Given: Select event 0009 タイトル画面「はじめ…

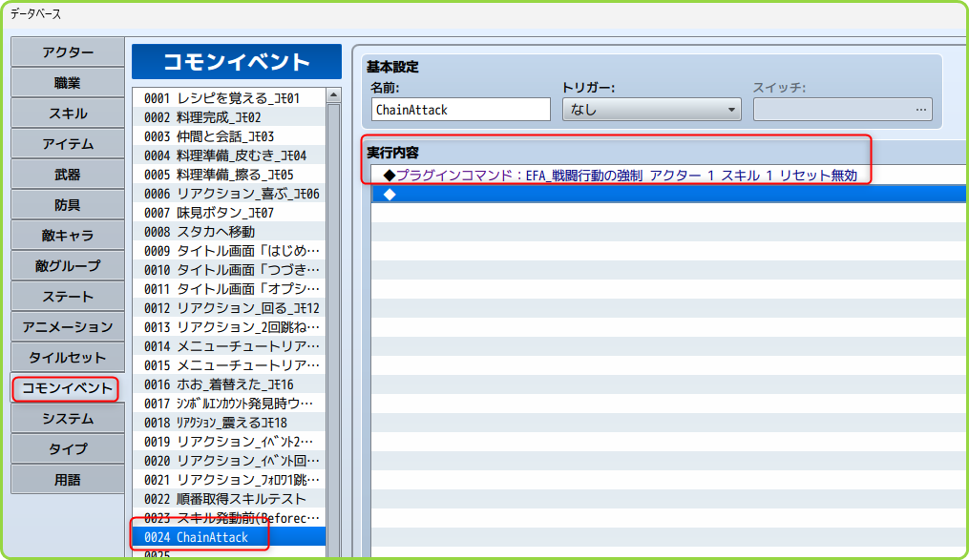Looking at the screenshot, I should (229, 251).
